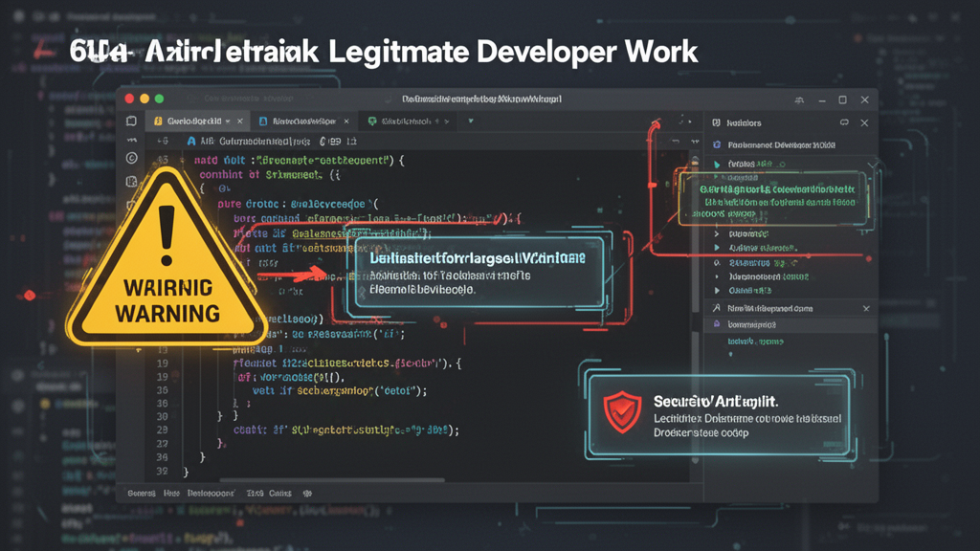Expand the last arrow tree item in right panel
Viewport: 980px width, 551px height.
click(x=717, y=290)
